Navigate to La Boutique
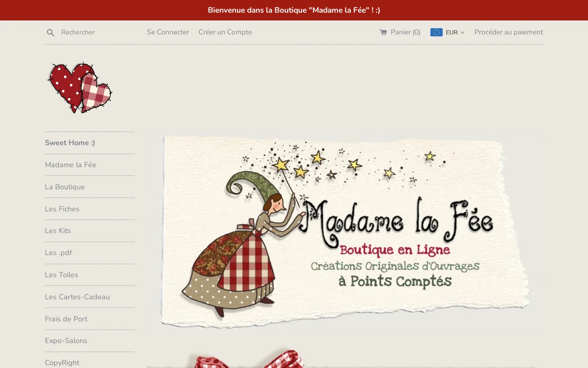The width and height of the screenshot is (588, 368). pyautogui.click(x=65, y=187)
